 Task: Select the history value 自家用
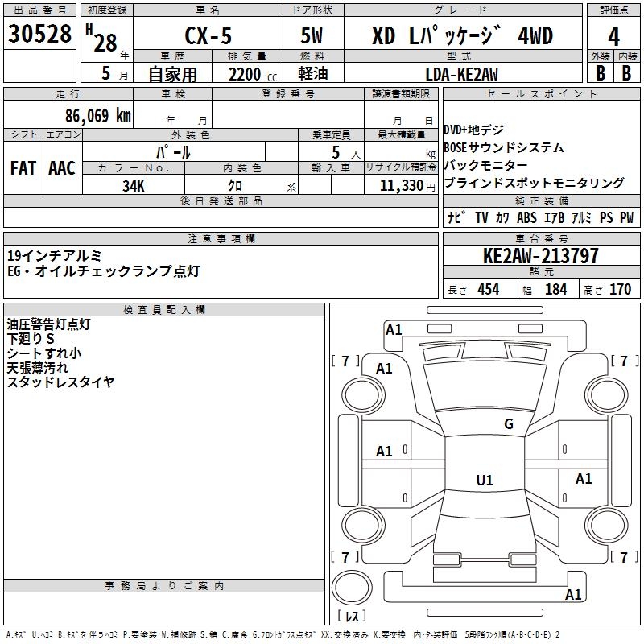[x=172, y=74]
